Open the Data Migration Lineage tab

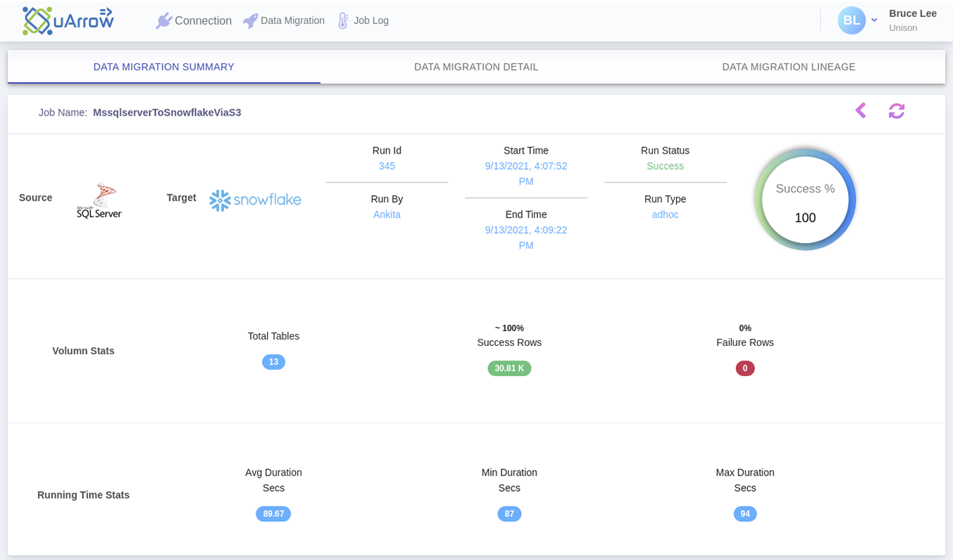788,66
